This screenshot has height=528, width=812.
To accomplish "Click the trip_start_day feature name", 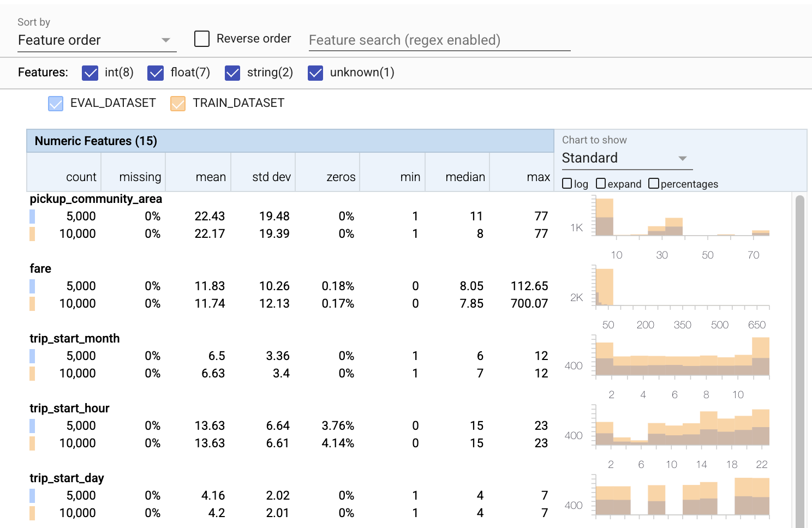I will pyautogui.click(x=67, y=478).
